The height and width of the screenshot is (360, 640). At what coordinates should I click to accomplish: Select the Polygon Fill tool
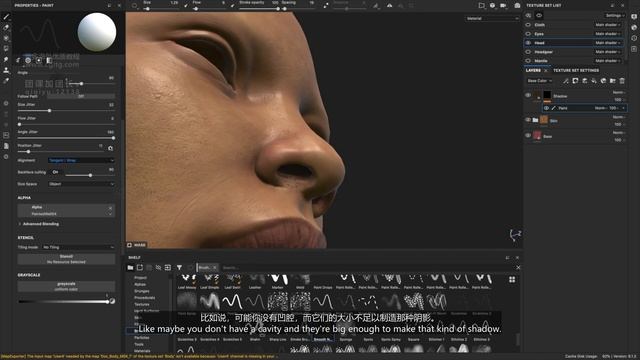(x=6, y=49)
